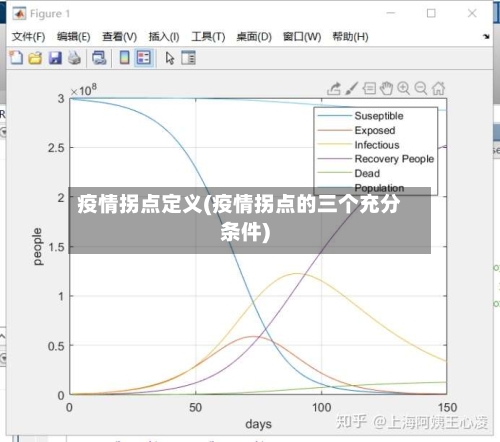Open the 查看(V) menu
This screenshot has height=442, width=500.
point(119,37)
